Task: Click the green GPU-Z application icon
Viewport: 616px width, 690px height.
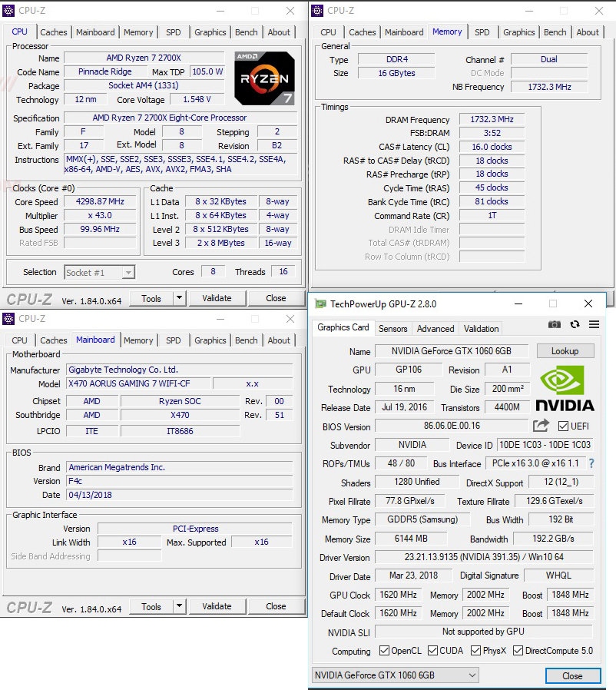Action: tap(321, 304)
